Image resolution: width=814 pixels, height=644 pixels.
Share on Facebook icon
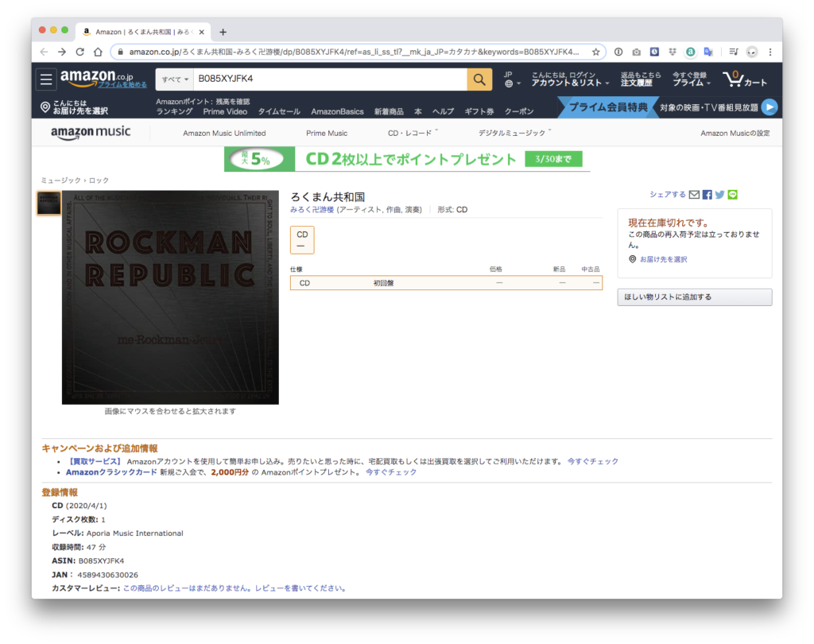pyautogui.click(x=707, y=195)
